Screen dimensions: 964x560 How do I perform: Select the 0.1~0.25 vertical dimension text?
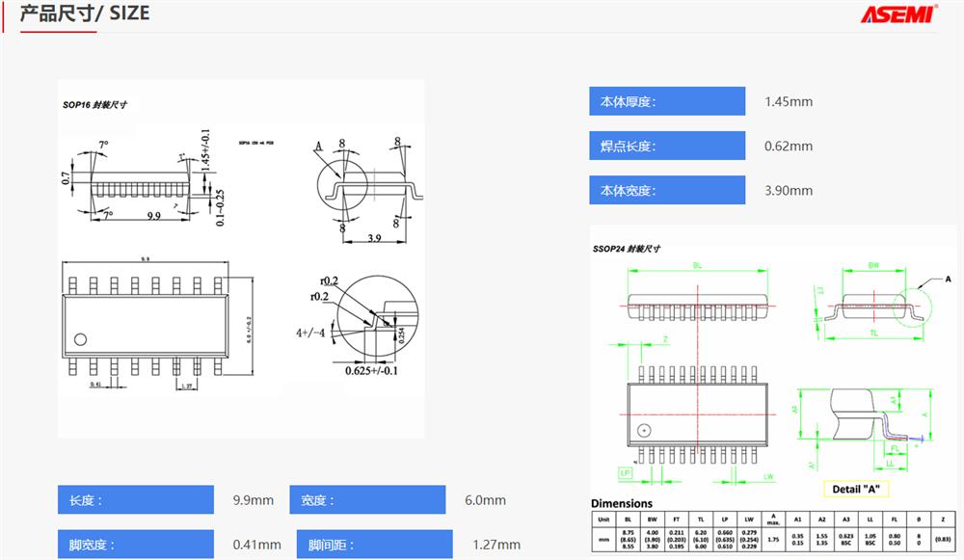[220, 207]
